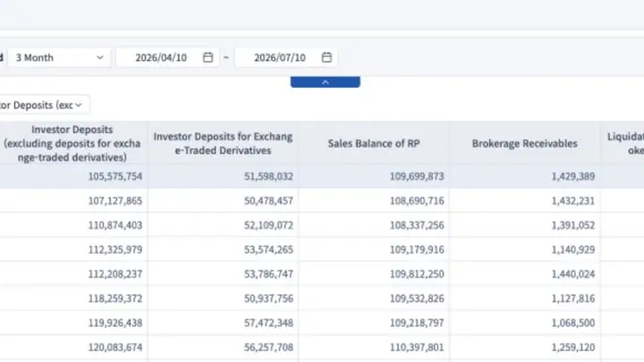Screen dimensions: 644x362
Task: Click the Brokerage Receivables column header
Action: [x=524, y=143]
